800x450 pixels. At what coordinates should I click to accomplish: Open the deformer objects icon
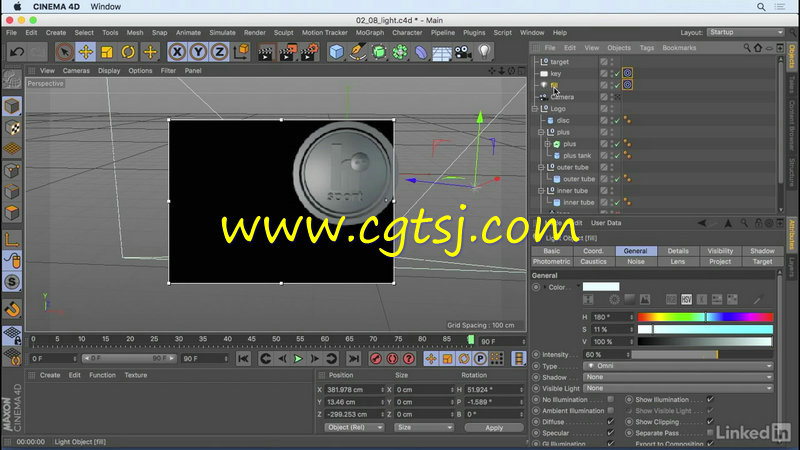[421, 52]
